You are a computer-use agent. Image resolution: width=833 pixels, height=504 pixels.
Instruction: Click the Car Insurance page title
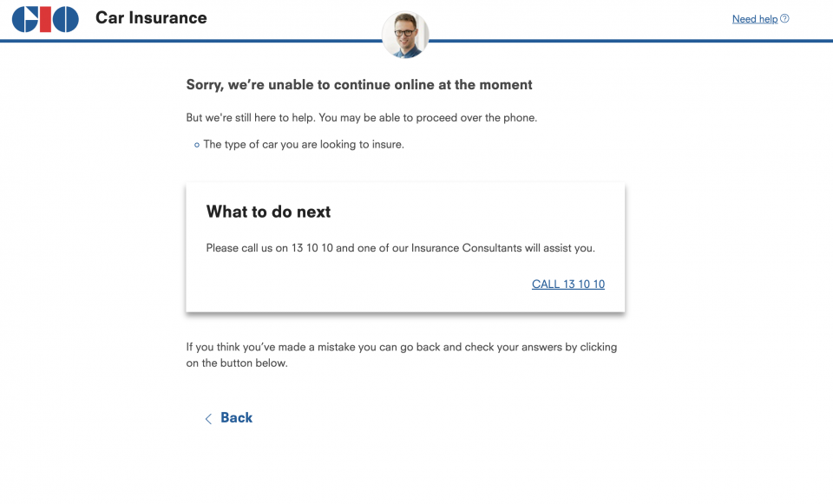pos(151,17)
